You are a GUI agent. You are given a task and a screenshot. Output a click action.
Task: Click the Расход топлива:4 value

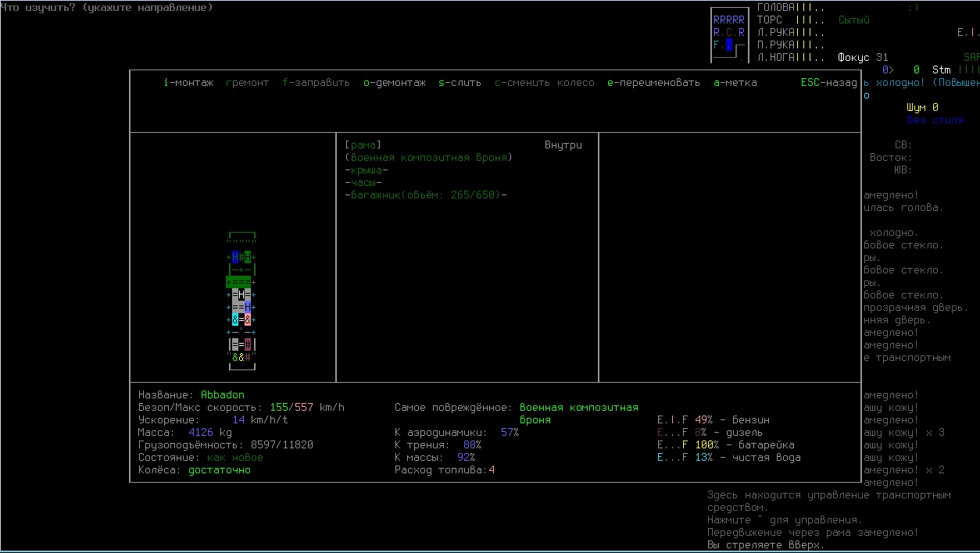pyautogui.click(x=445, y=470)
